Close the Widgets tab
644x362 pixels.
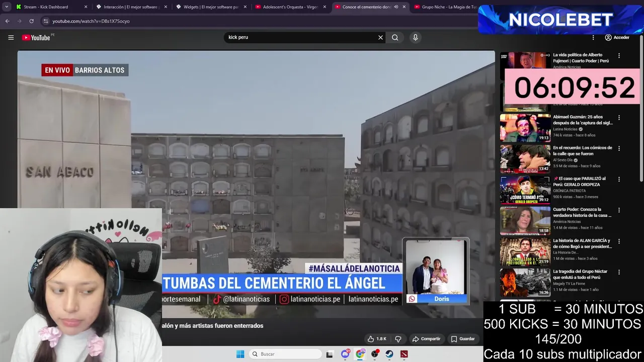tap(245, 7)
